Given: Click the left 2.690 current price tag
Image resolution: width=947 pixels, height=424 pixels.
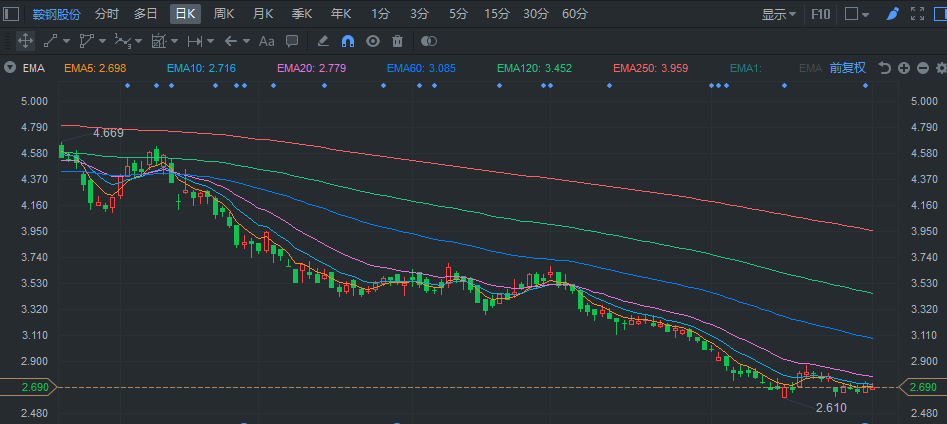Looking at the screenshot, I should click(28, 387).
